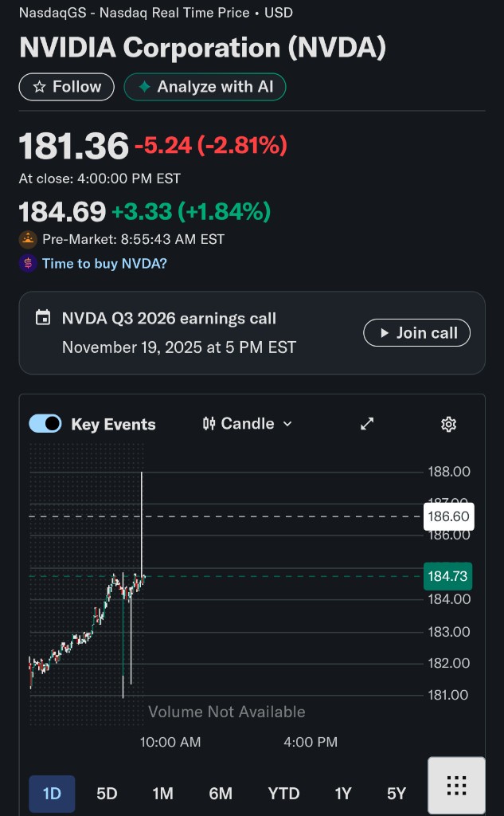Screen dimensions: 504x816
Task: Select the 5Y time range
Action: click(x=397, y=794)
